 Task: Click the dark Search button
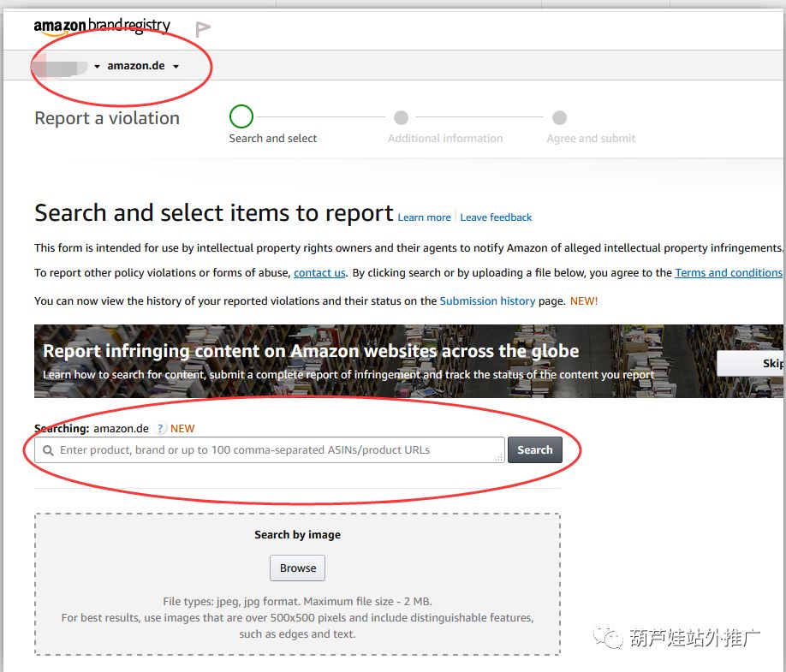click(x=535, y=450)
